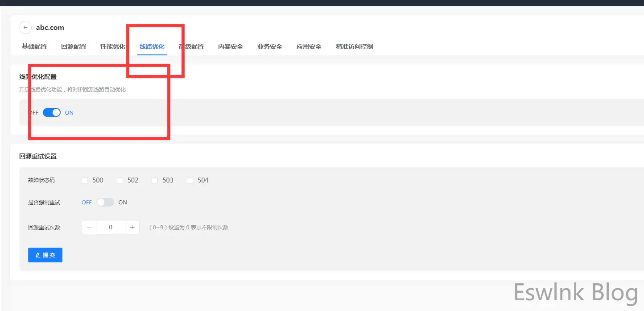Open the 基础配置 tab
644x311 pixels.
[34, 46]
